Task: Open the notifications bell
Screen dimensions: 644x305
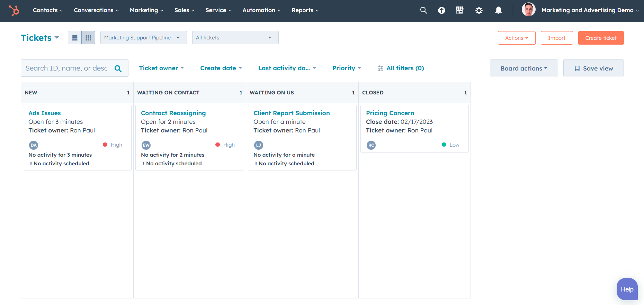Action: pos(498,10)
